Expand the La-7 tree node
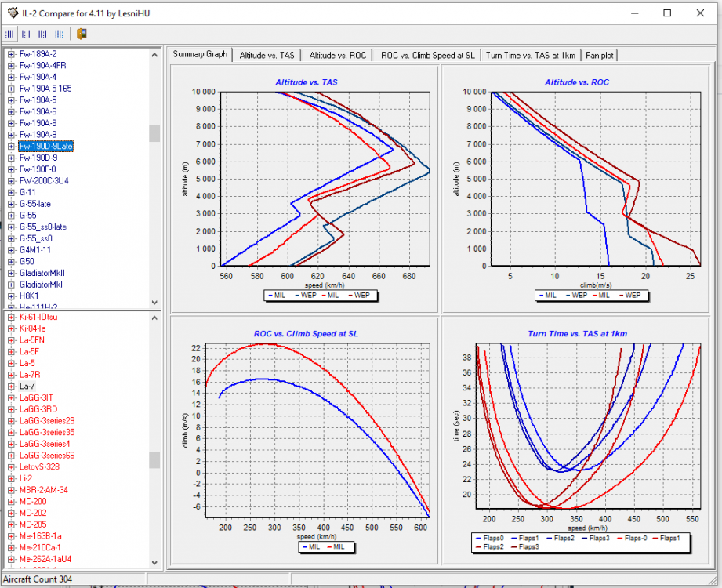This screenshot has height=588, width=722. tap(11, 387)
